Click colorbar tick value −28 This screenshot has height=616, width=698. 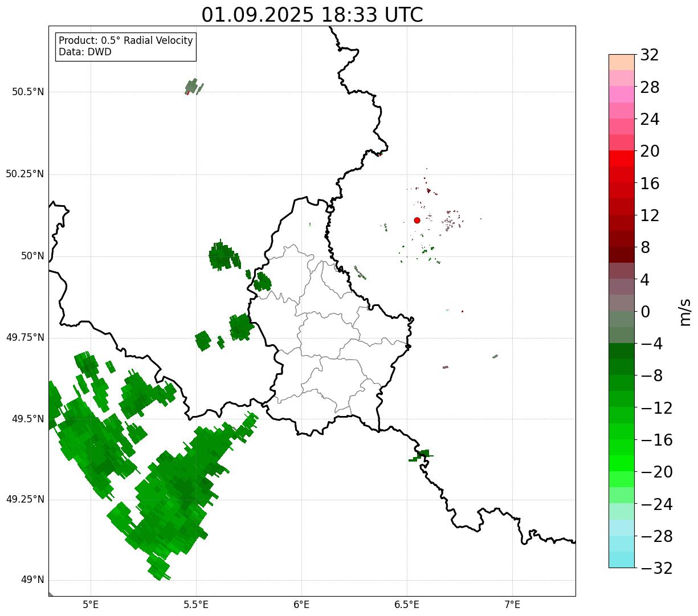pyautogui.click(x=656, y=536)
